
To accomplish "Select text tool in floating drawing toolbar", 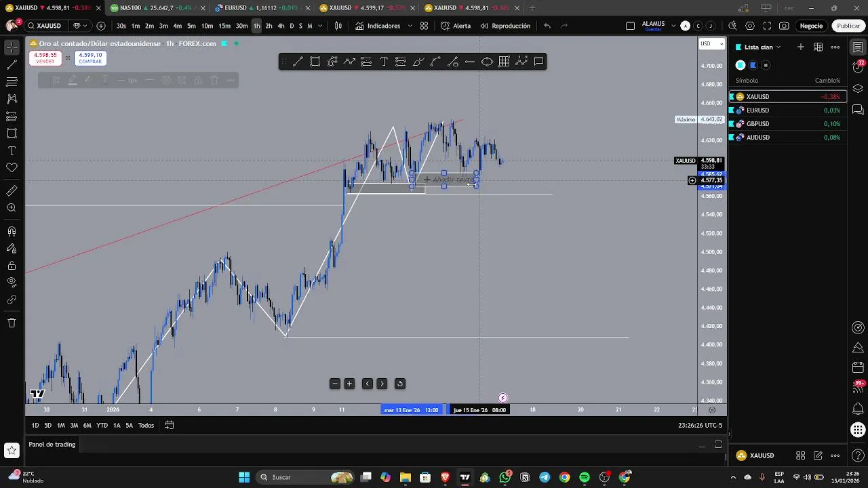I will pyautogui.click(x=384, y=62).
